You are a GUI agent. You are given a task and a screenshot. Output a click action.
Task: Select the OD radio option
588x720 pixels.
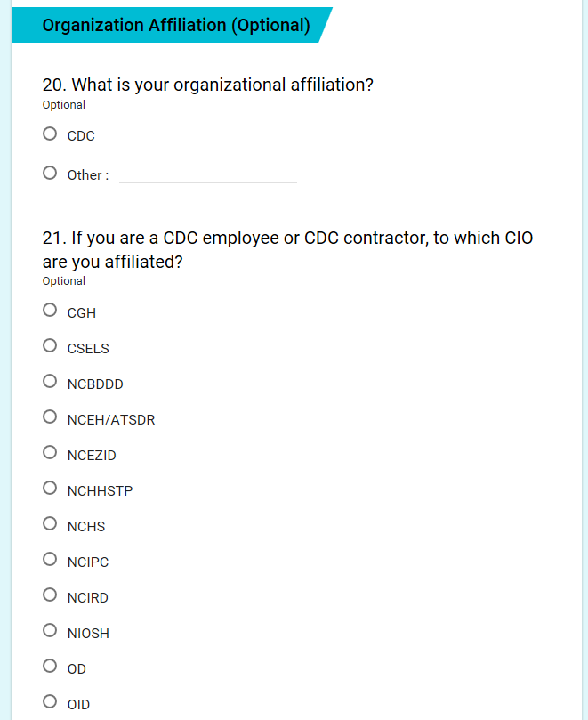coord(50,667)
